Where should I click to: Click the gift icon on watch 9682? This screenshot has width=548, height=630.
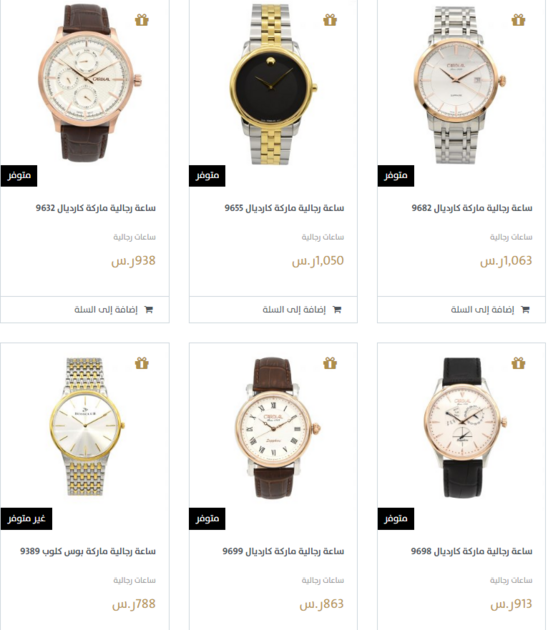[x=518, y=20]
